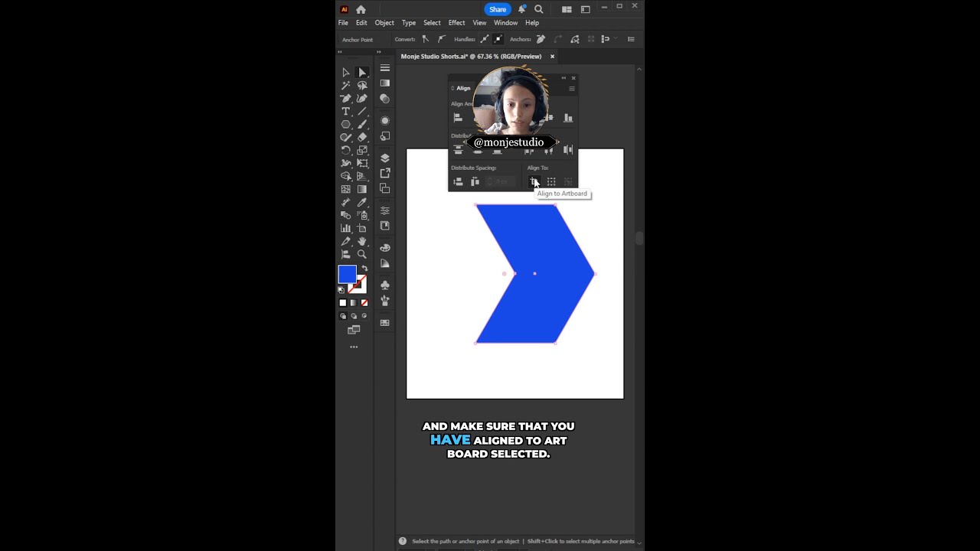Open the Asset Export panel icon
This screenshot has width=980, height=551.
[385, 173]
